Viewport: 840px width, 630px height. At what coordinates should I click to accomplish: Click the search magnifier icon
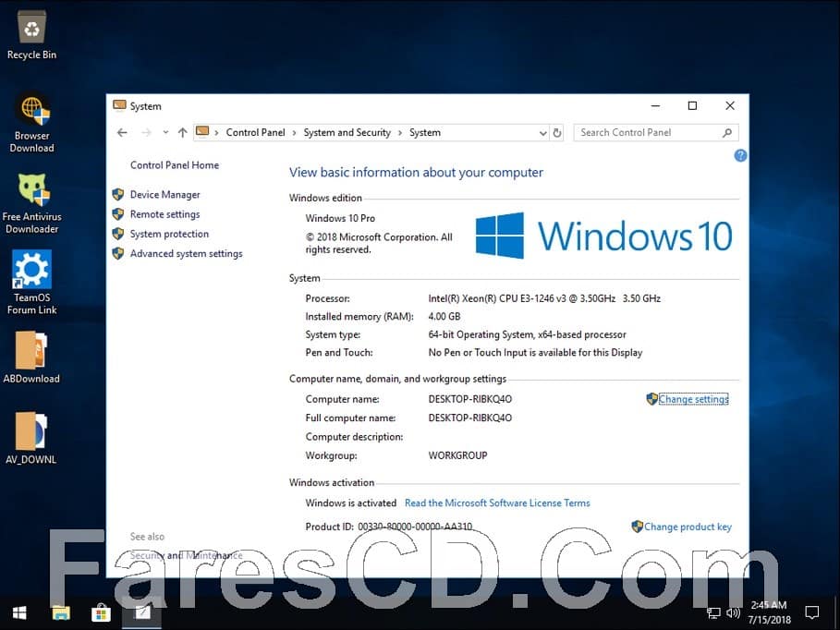pos(727,132)
